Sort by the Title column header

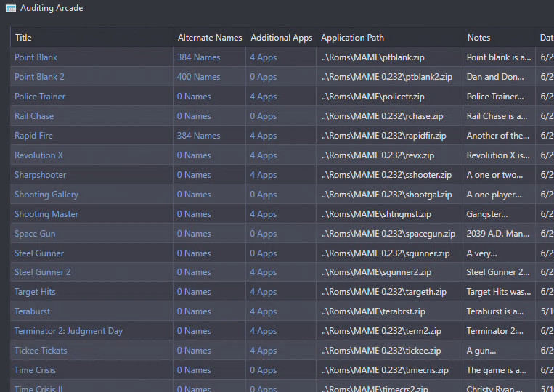23,38
